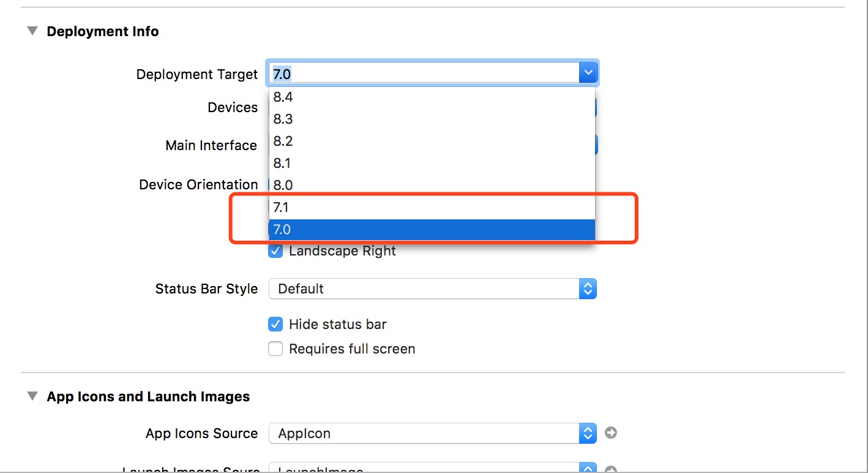This screenshot has height=473, width=868.
Task: Click the Status Bar Style stepper arrows
Action: (588, 289)
